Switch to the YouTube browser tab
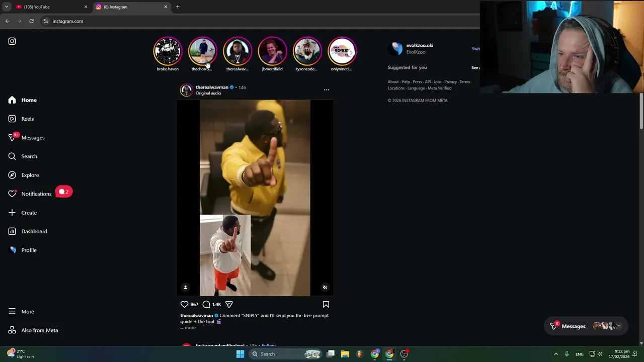 50,7
